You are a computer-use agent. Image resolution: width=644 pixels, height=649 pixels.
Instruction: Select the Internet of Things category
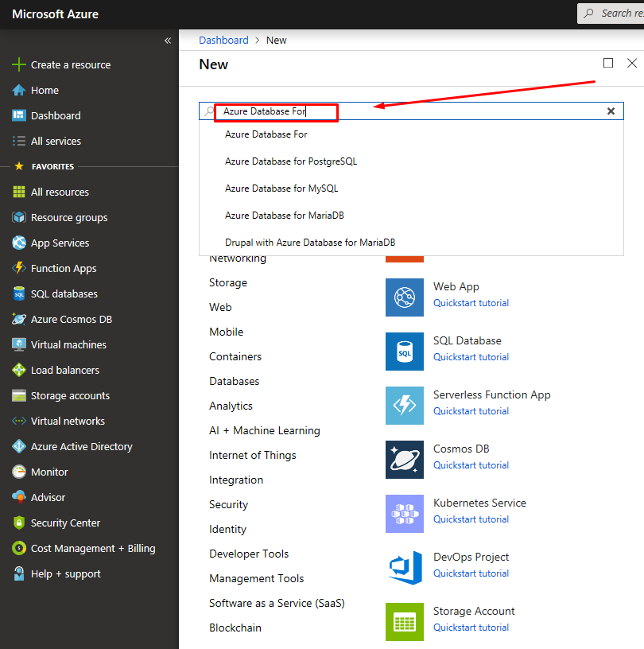253,455
